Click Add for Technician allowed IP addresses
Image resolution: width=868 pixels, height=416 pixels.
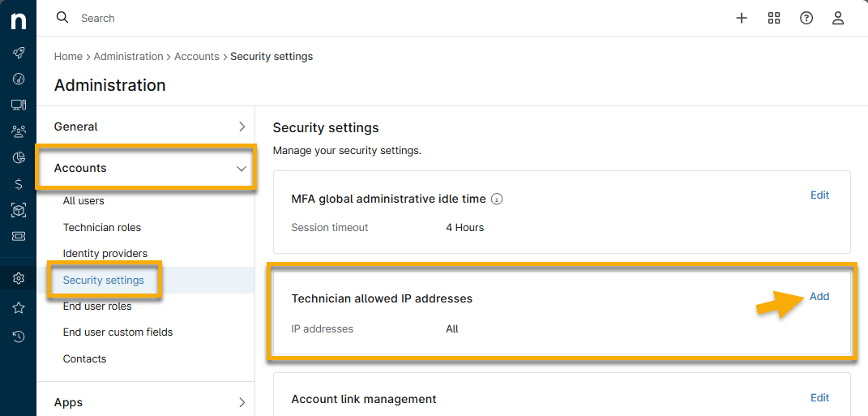(819, 297)
